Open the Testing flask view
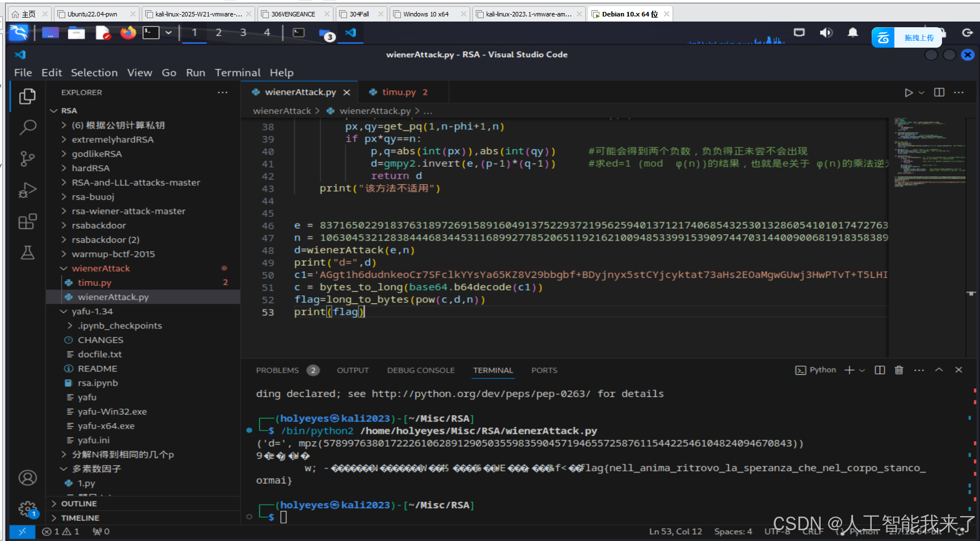This screenshot has height=541, width=980. coord(27,252)
